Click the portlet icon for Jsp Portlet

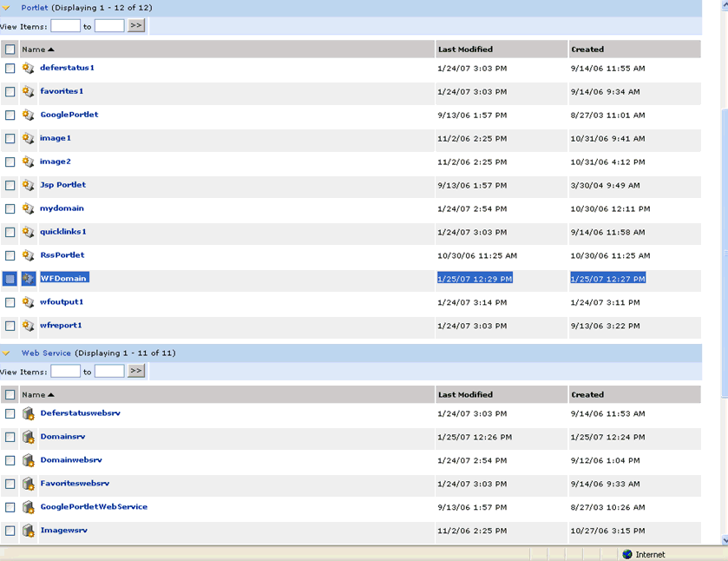click(29, 185)
